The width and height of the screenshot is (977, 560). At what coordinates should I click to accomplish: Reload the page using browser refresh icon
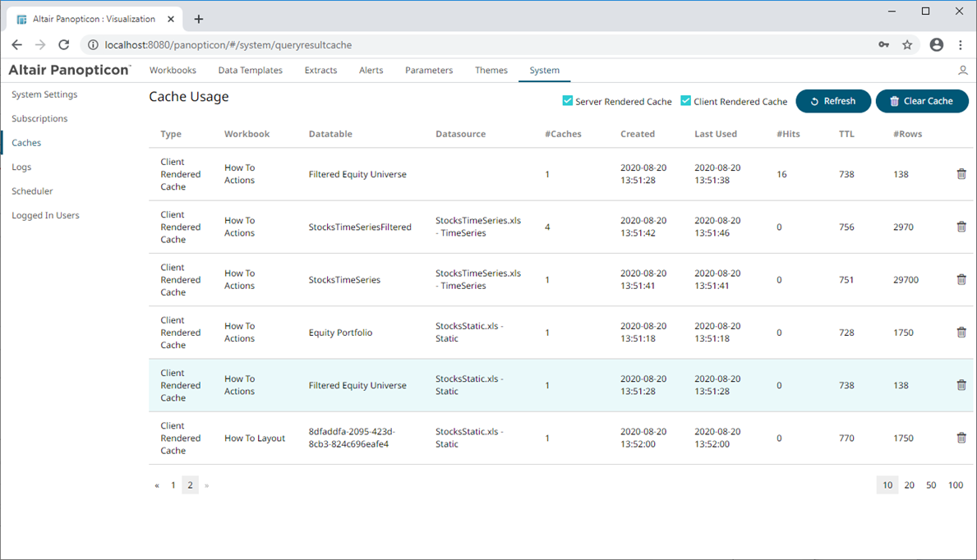pyautogui.click(x=64, y=45)
